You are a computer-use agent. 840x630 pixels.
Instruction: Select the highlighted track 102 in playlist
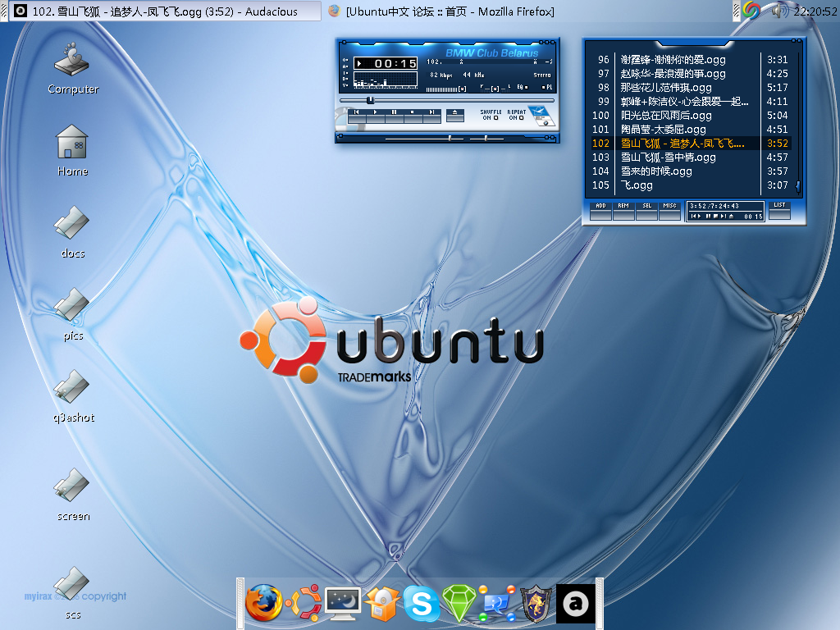pyautogui.click(x=690, y=143)
